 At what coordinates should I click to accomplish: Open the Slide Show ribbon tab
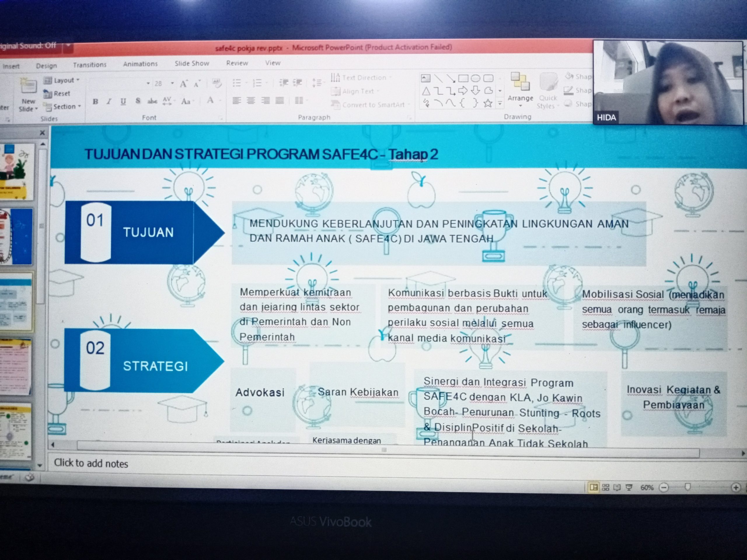tap(192, 64)
